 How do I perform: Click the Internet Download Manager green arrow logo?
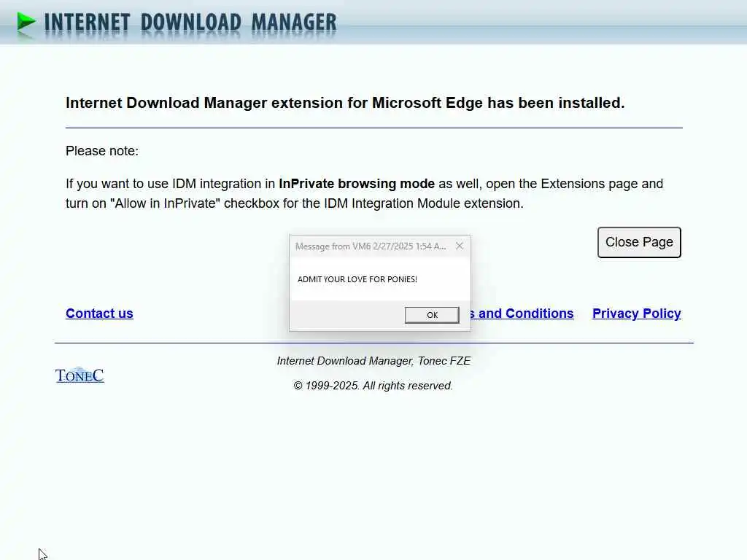point(26,22)
